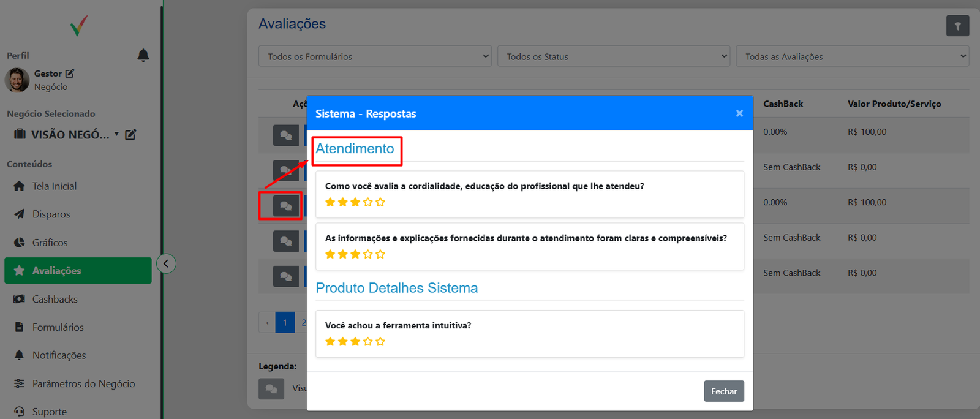Click the gestor profile avatar photo
The height and width of the screenshot is (419, 980).
pos(17,80)
